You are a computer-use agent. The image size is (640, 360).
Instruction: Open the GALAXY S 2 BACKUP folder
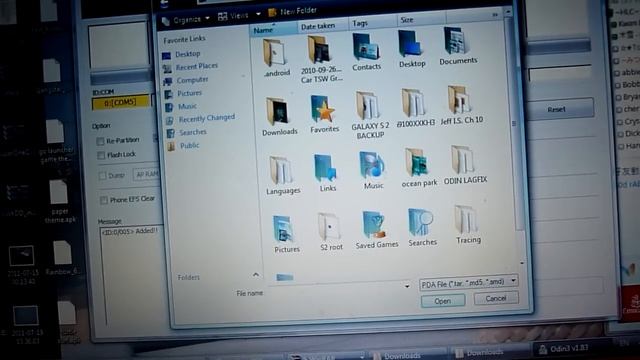[370, 115]
